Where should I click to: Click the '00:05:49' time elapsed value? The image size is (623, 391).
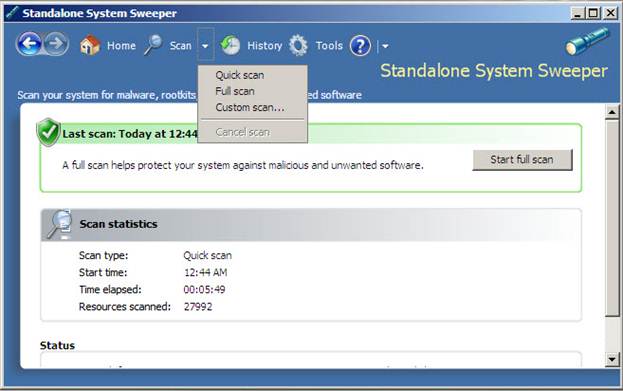coord(204,290)
